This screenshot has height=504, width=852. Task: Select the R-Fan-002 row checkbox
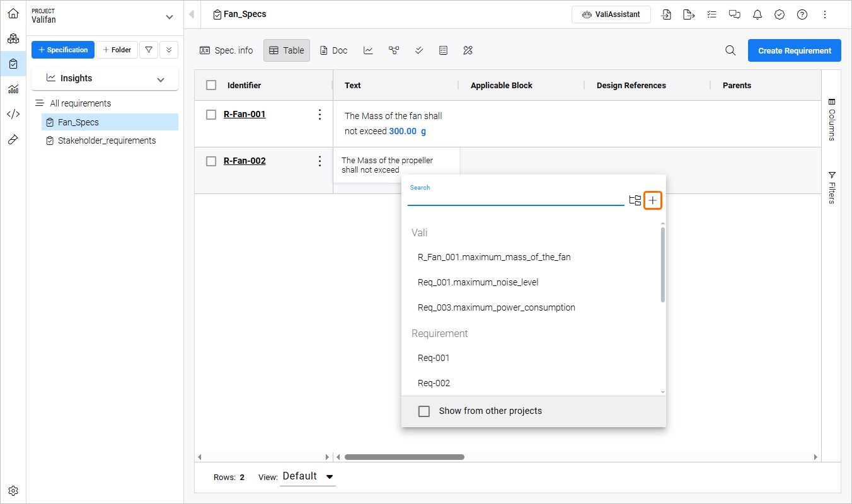coord(212,161)
